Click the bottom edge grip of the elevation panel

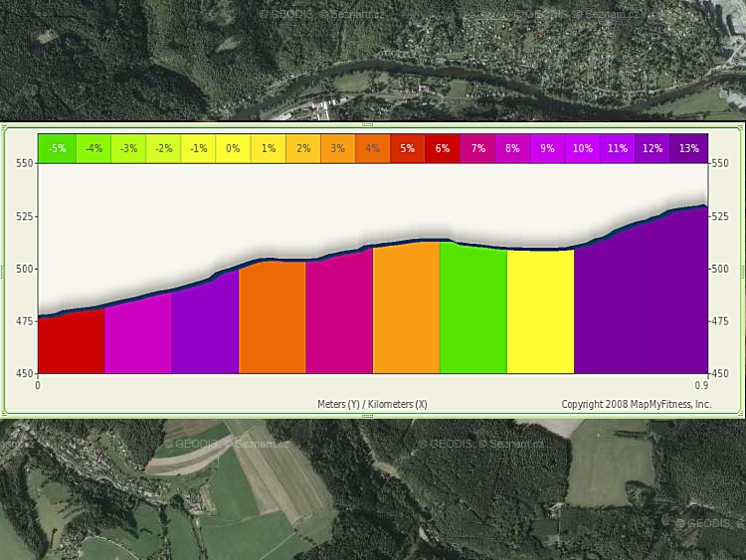[x=367, y=417]
